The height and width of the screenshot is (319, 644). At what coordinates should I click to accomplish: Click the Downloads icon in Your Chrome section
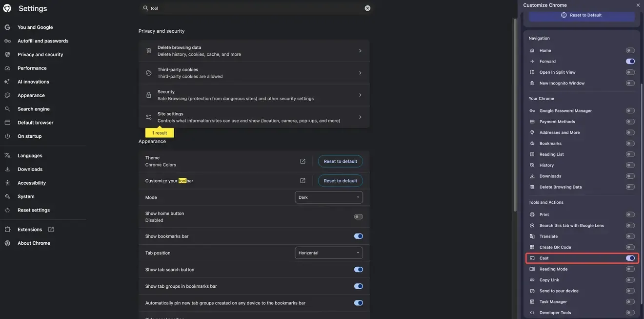[x=532, y=176]
